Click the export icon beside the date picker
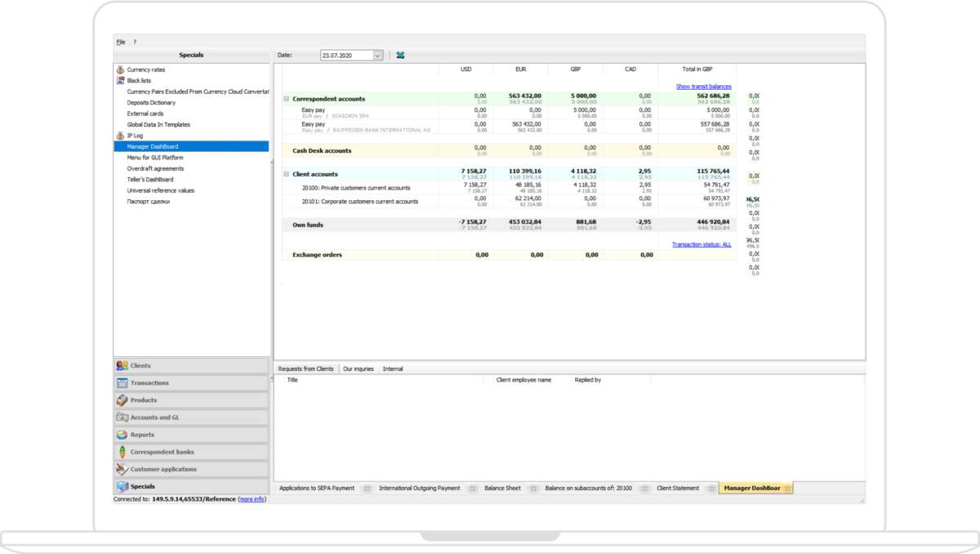This screenshot has height=554, width=980. [399, 55]
